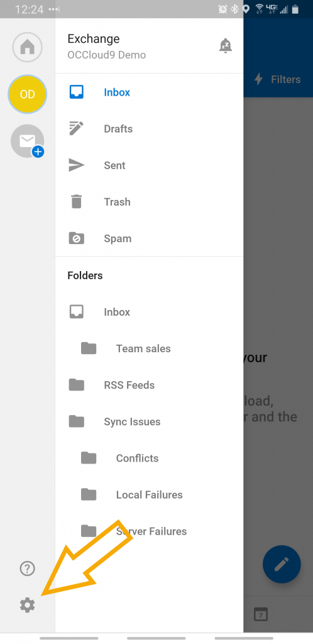The height and width of the screenshot is (644, 313).
Task: Open the Drafts folder
Action: coord(150,129)
